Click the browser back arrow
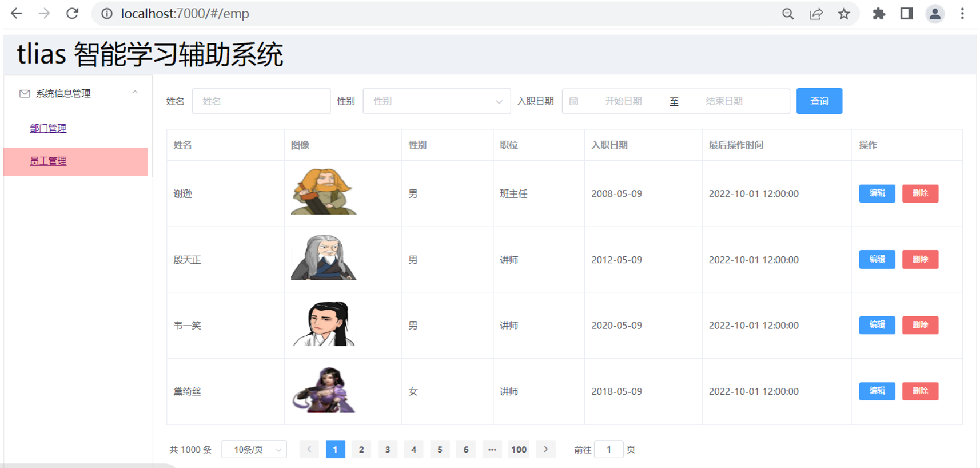The width and height of the screenshot is (980, 468). [17, 14]
